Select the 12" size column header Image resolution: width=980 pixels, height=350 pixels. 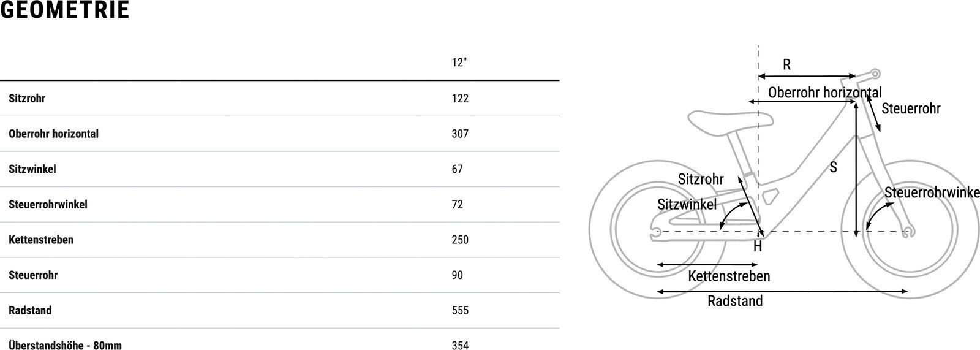tap(459, 63)
